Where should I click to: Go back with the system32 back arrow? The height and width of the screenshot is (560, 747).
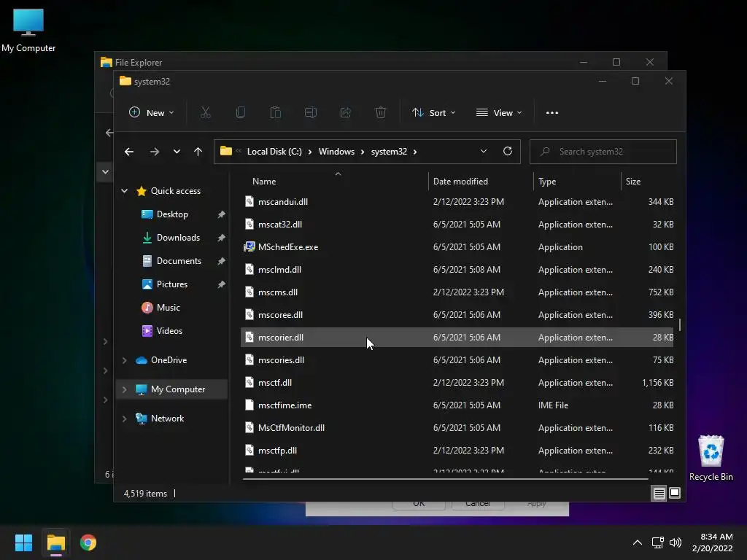[129, 152]
